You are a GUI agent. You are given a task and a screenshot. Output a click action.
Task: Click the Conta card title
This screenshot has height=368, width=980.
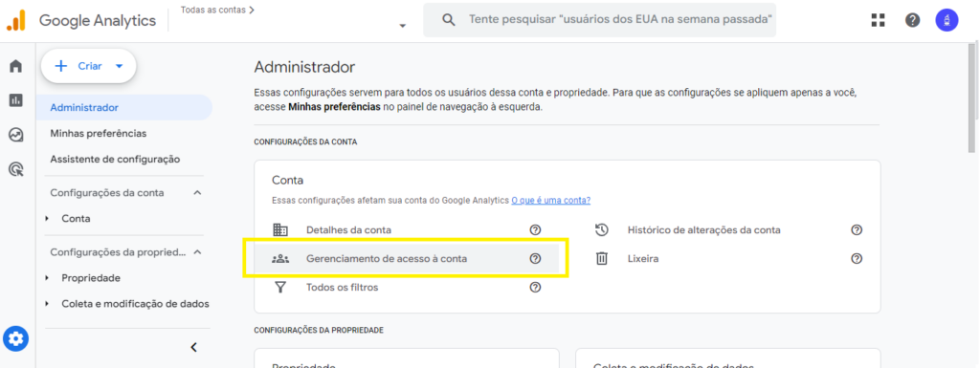tap(287, 181)
